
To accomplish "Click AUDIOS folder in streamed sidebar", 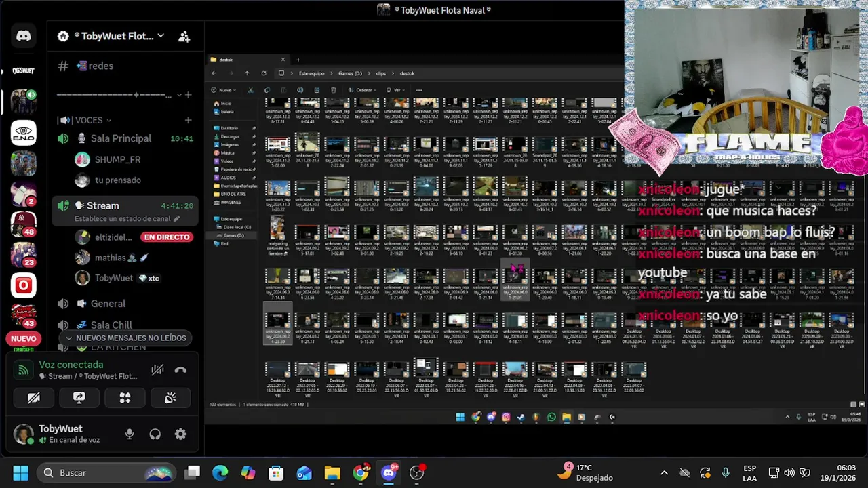I will coord(229,178).
